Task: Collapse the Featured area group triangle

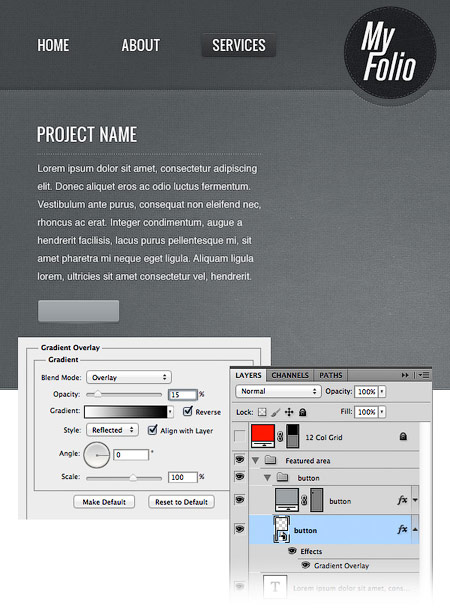Action: click(x=256, y=461)
